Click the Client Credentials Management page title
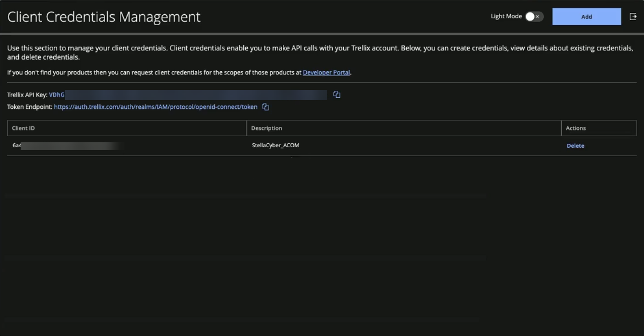 tap(104, 17)
